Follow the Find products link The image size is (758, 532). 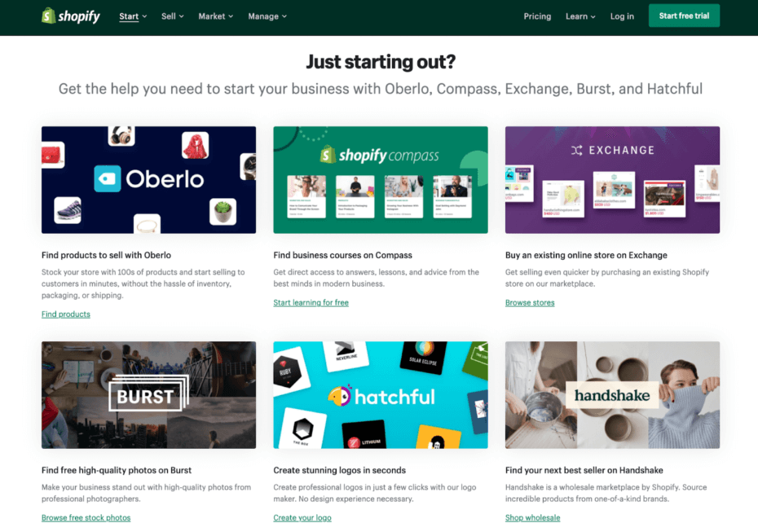point(66,314)
